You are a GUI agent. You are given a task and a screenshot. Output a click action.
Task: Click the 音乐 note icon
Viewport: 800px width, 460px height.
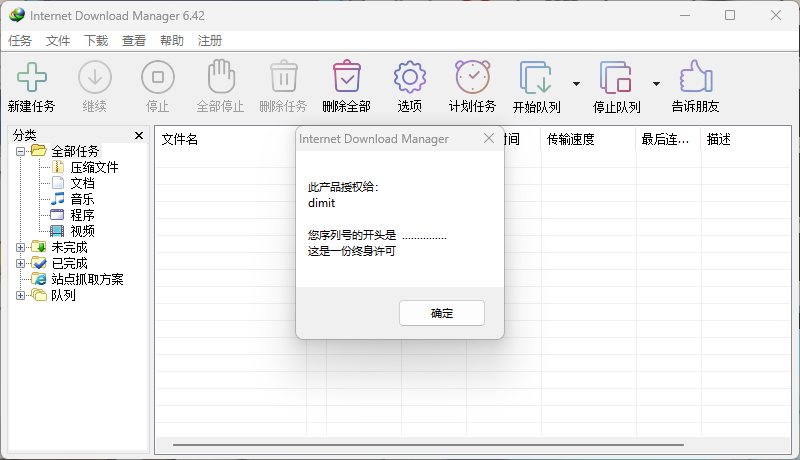(x=58, y=198)
